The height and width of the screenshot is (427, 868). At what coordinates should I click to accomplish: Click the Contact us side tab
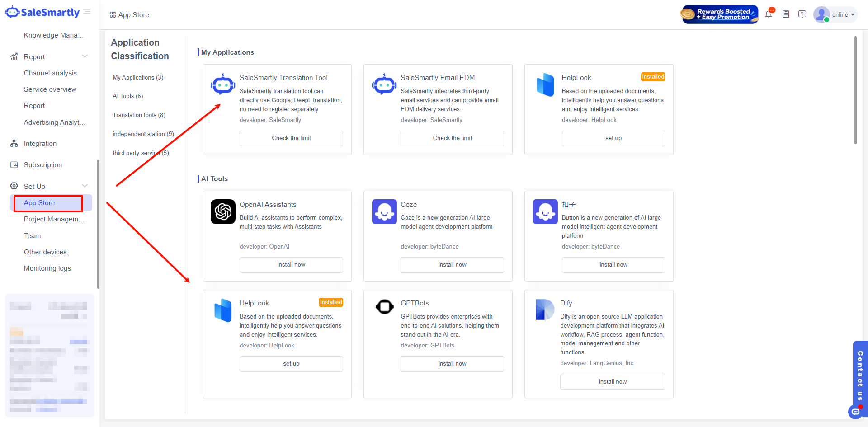pos(860,375)
